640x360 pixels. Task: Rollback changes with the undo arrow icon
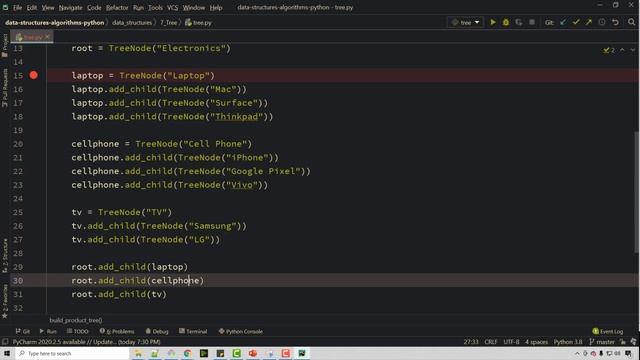click(x=616, y=22)
